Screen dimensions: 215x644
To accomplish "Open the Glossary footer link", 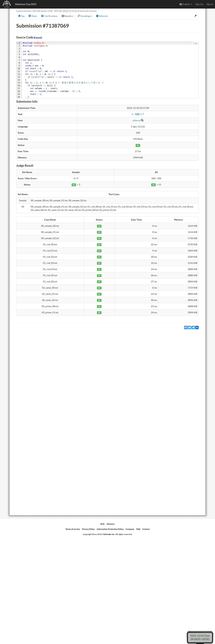I will (110, 524).
